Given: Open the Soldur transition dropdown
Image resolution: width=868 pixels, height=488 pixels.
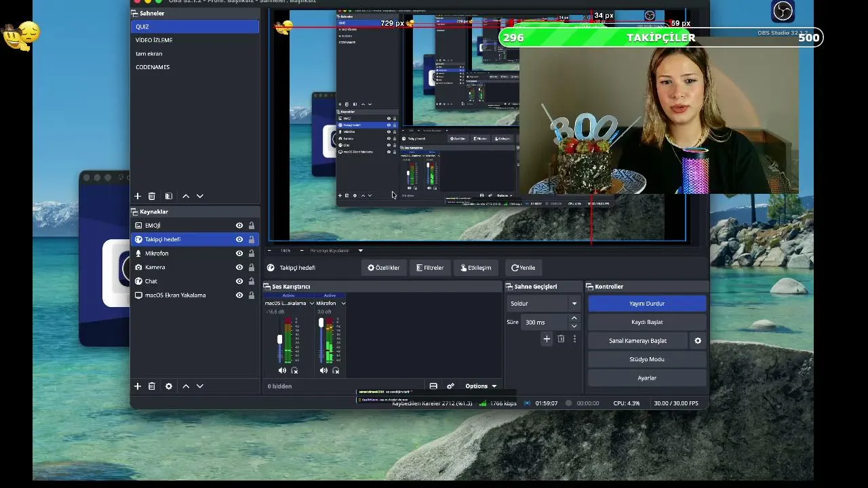Looking at the screenshot, I should pos(543,304).
